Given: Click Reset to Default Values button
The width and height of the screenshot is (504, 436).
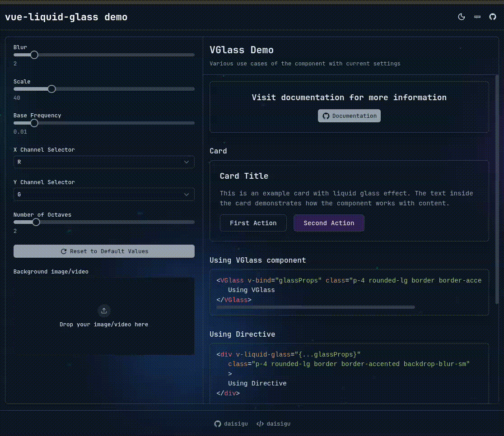Looking at the screenshot, I should tap(104, 251).
